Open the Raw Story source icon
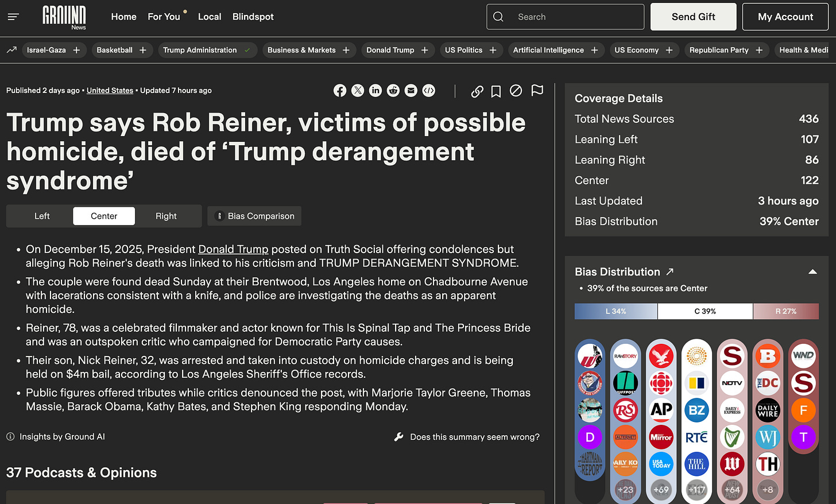This screenshot has height=504, width=836. pyautogui.click(x=625, y=356)
